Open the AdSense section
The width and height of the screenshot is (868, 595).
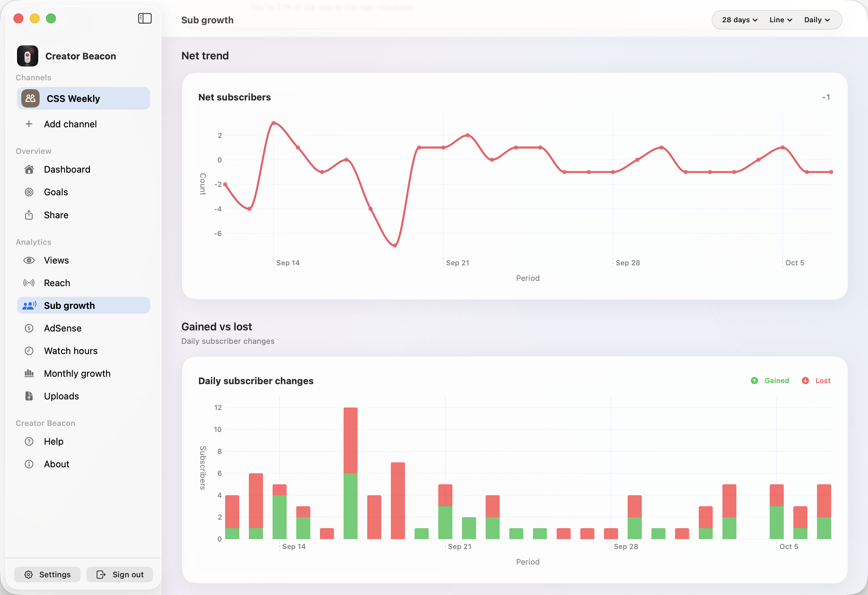pyautogui.click(x=83, y=329)
